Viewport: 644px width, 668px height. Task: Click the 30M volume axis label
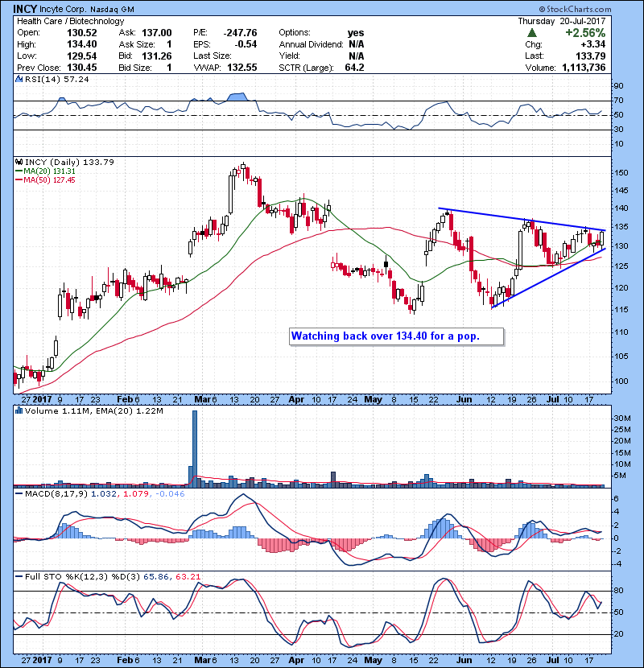click(622, 419)
